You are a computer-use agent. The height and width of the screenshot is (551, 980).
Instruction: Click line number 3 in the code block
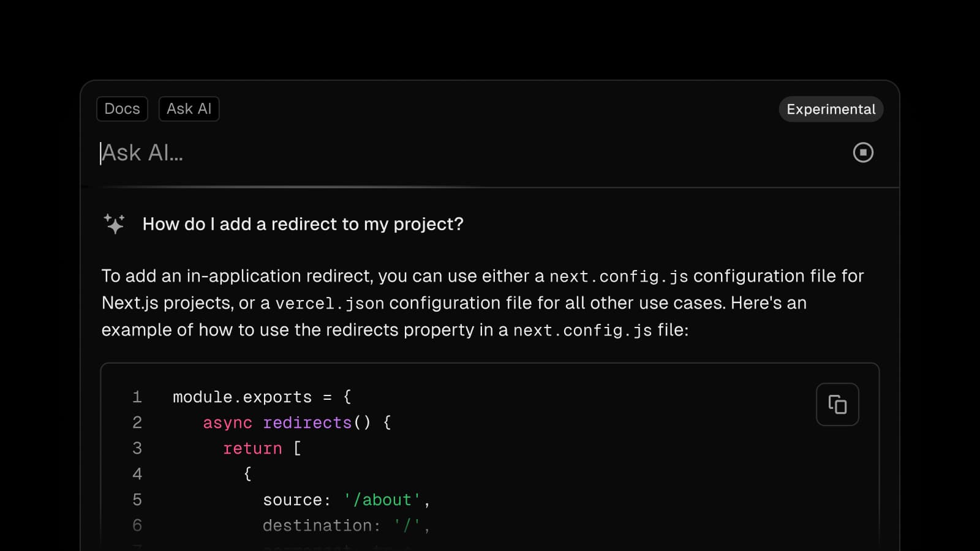click(137, 449)
